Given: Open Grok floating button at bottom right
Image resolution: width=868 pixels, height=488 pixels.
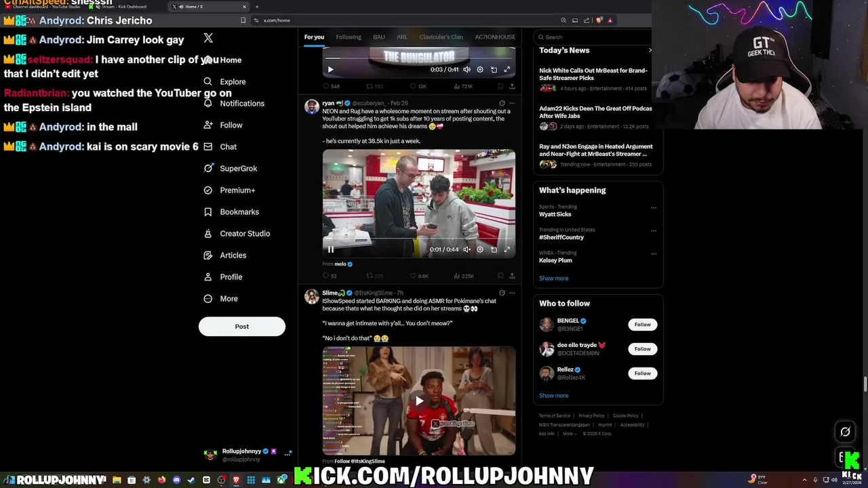Looking at the screenshot, I should [x=845, y=432].
